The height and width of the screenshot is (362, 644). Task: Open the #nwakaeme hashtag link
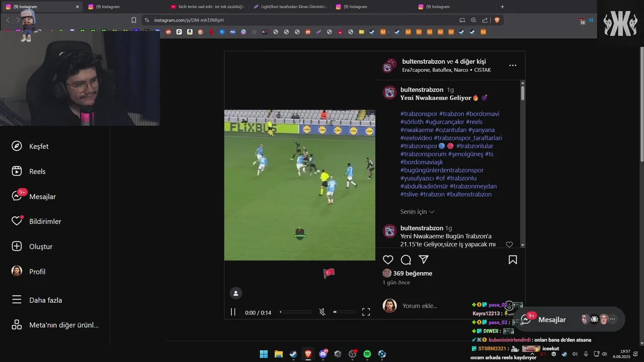417,130
